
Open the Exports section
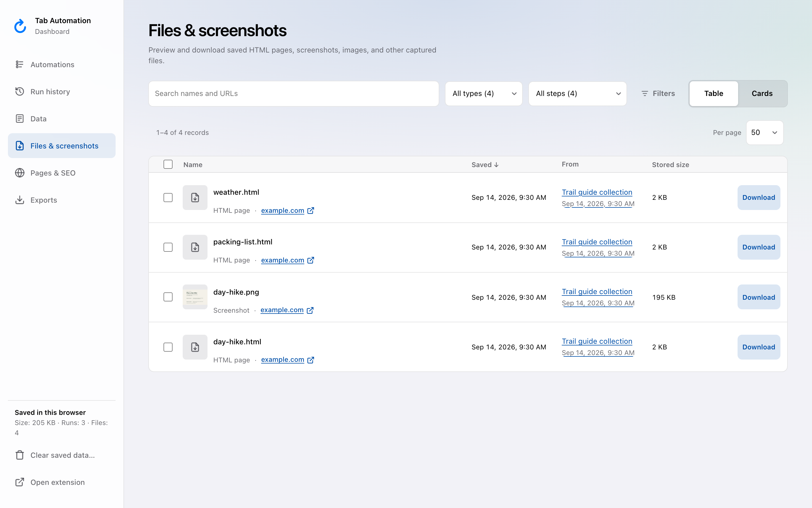click(62, 200)
